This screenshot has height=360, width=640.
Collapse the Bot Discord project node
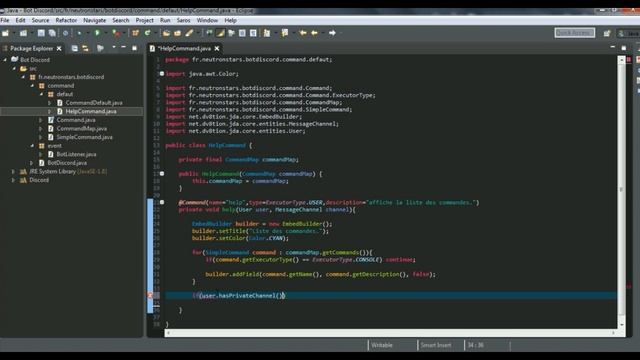tap(5, 60)
